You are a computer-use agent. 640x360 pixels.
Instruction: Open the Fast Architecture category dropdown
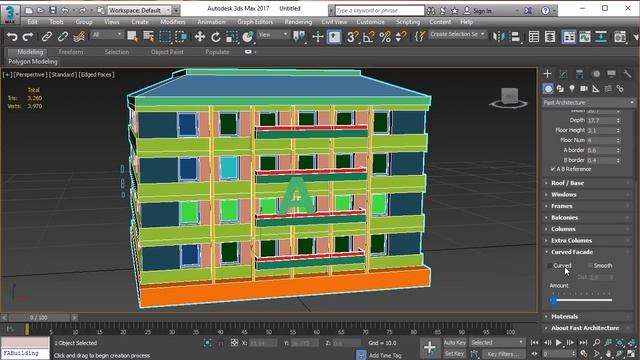pos(589,102)
